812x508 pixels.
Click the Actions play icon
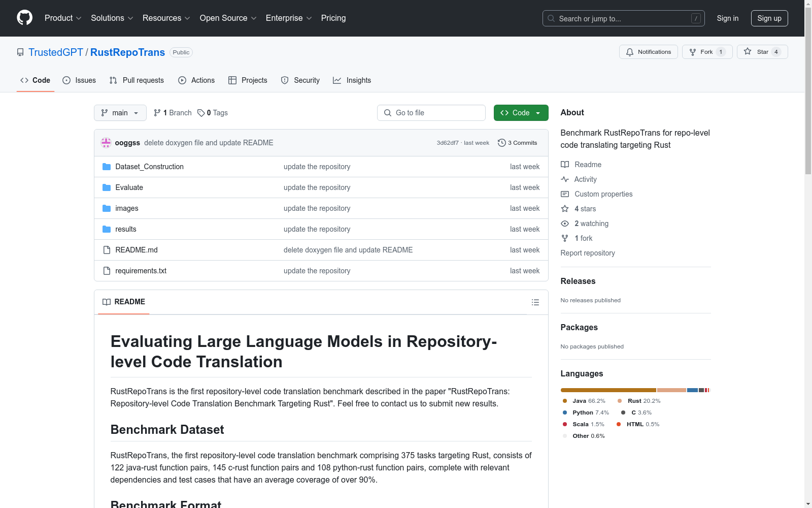[x=182, y=80]
